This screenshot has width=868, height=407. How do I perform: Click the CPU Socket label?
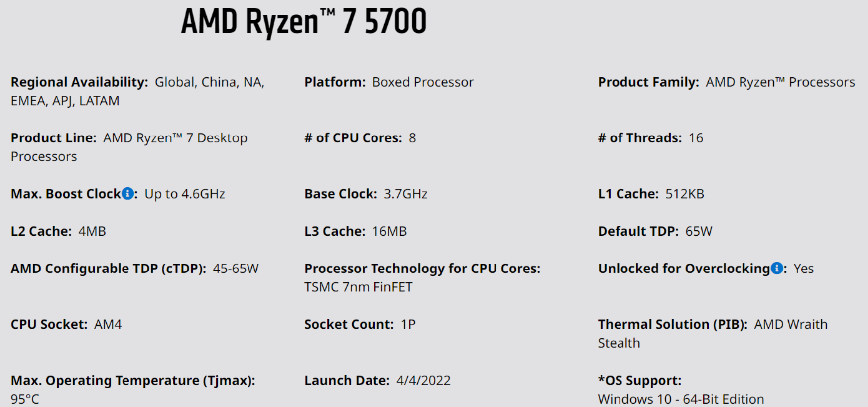(x=49, y=324)
